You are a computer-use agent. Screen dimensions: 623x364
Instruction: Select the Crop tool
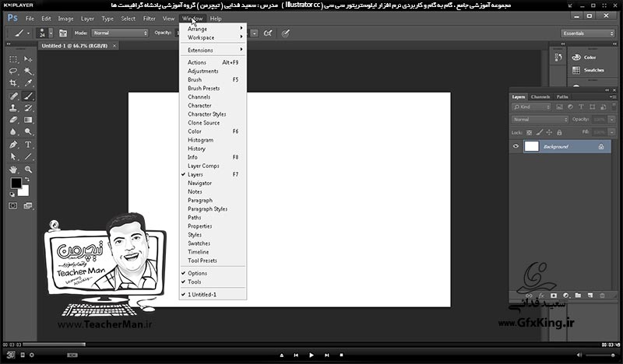(13, 83)
